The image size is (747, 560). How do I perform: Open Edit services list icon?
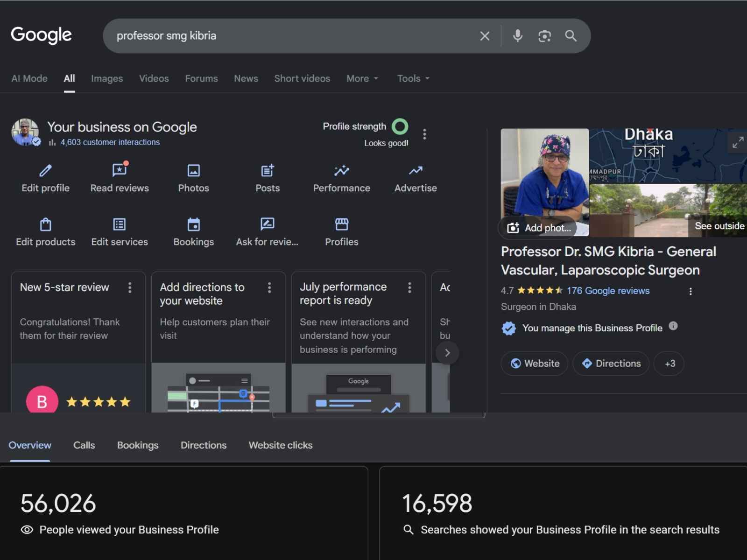120,224
